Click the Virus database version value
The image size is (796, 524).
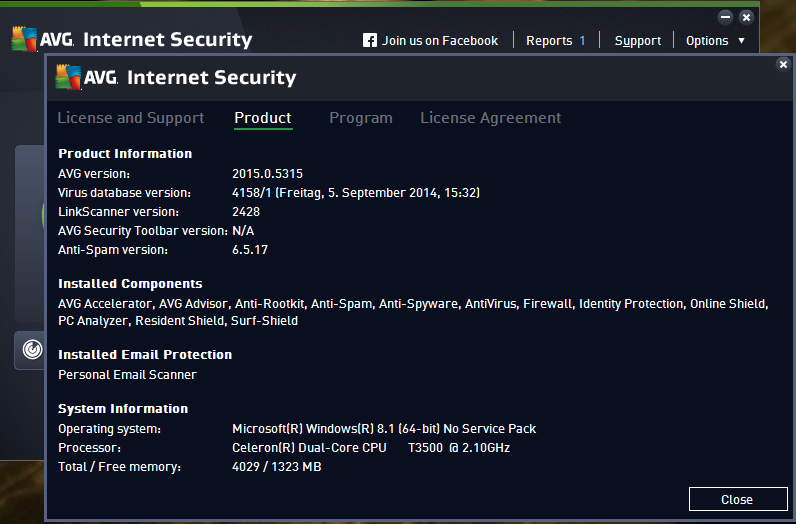click(x=355, y=192)
